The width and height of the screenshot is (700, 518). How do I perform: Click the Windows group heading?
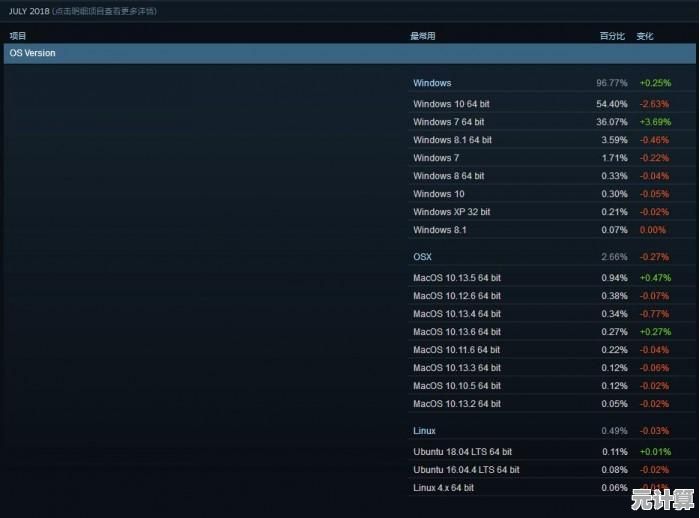(x=432, y=83)
